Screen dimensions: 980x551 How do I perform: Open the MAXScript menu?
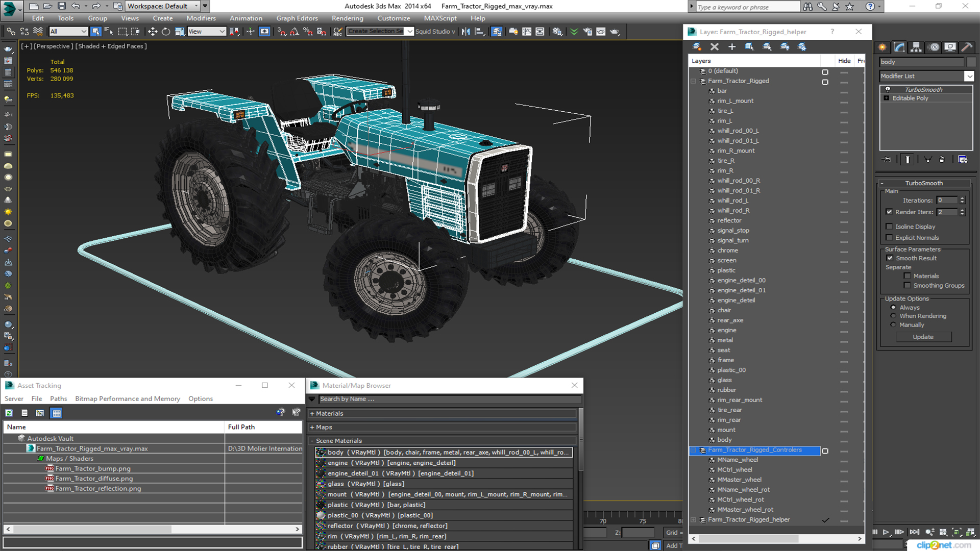coord(440,18)
